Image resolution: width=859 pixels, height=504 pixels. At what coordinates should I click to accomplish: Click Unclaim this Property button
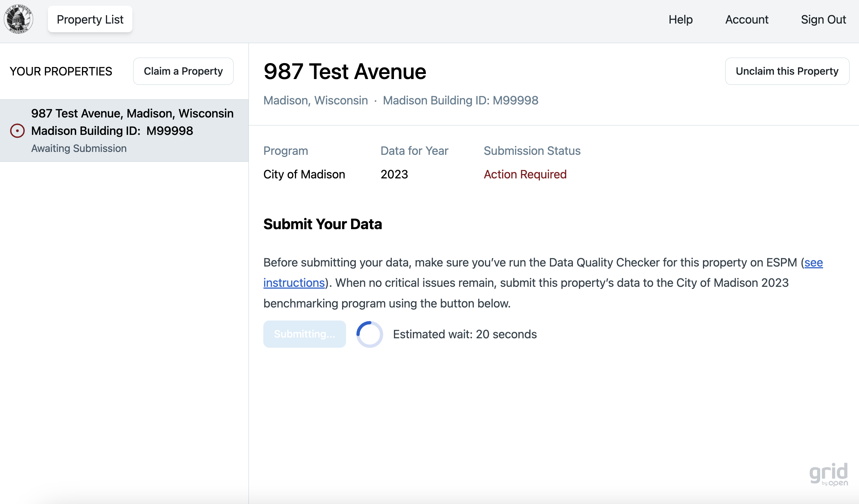[787, 71]
